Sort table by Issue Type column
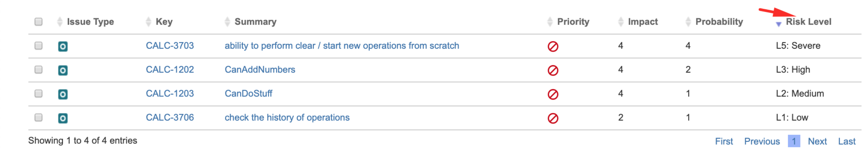This screenshot has height=151, width=868. coord(90,21)
